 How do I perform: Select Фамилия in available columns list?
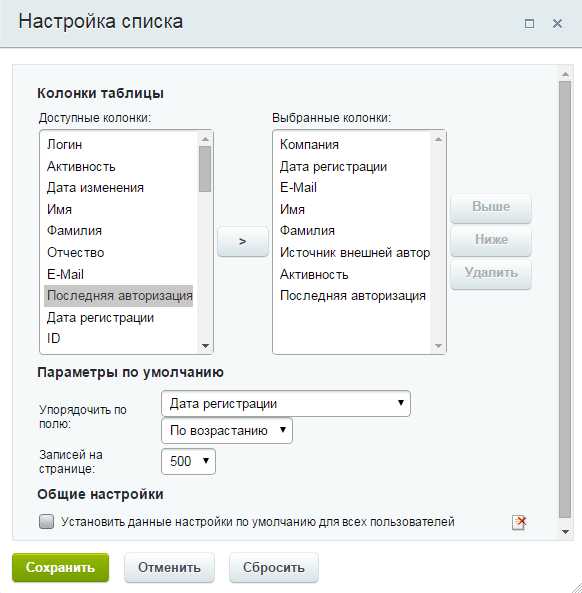coord(119,231)
